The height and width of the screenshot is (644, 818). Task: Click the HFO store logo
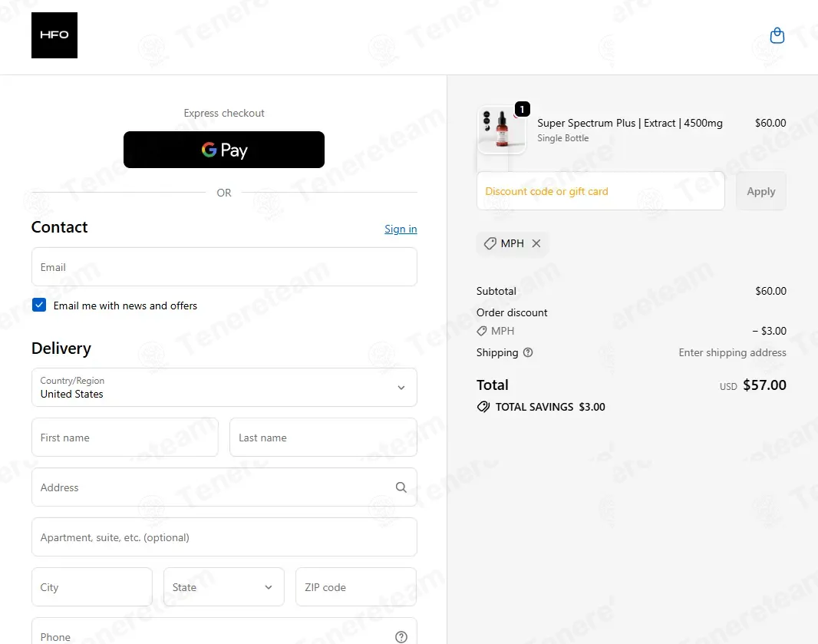[54, 35]
